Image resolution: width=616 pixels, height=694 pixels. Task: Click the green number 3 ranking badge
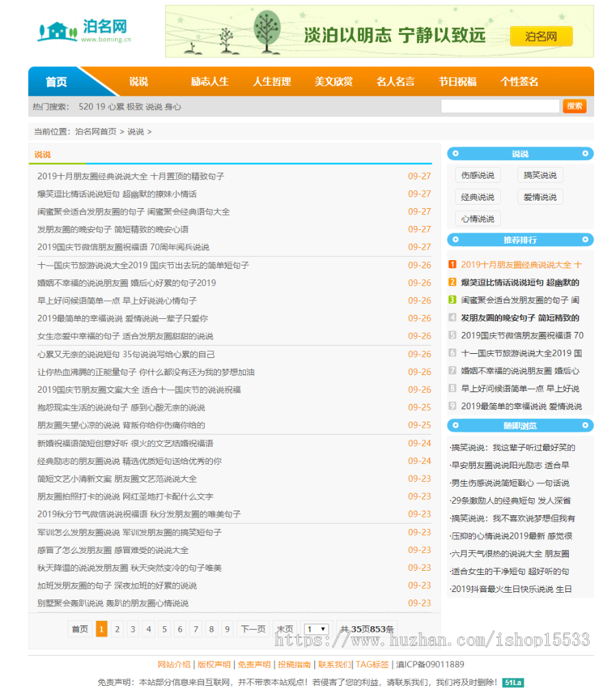[x=452, y=300]
